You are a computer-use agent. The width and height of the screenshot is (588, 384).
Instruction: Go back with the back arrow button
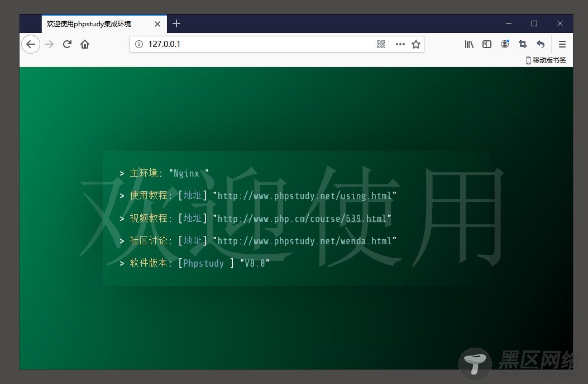31,44
